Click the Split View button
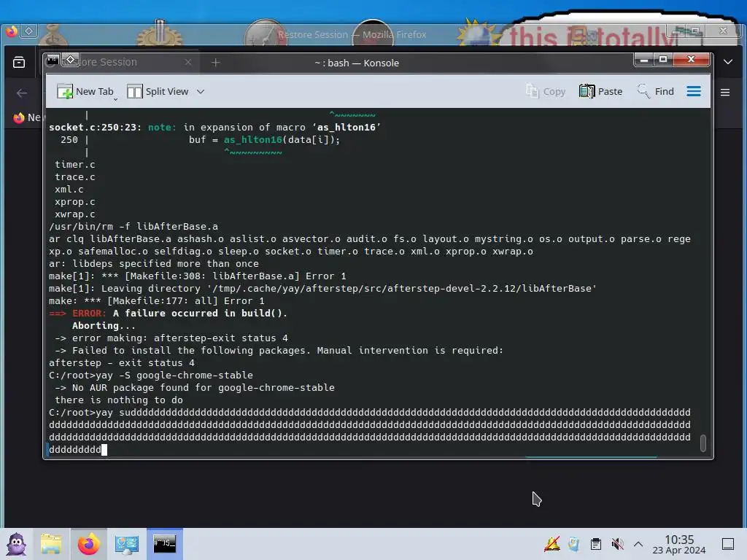Viewport: 747px width, 560px height. coord(158,91)
